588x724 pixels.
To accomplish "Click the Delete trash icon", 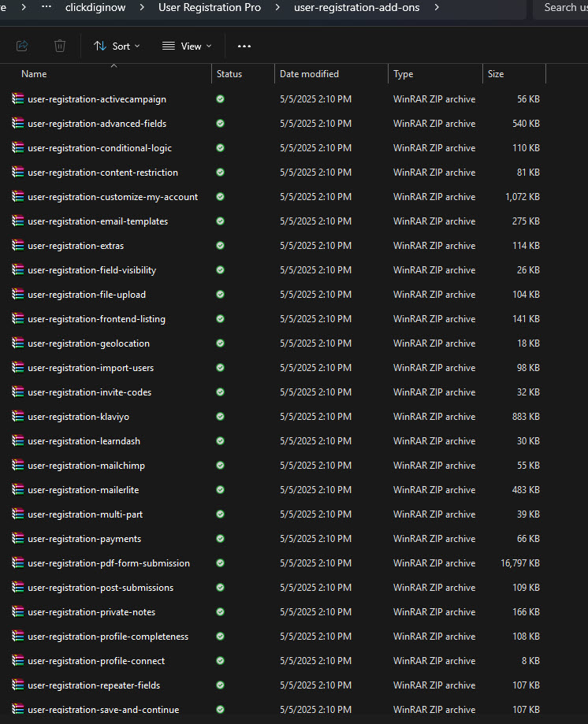I will (x=60, y=46).
